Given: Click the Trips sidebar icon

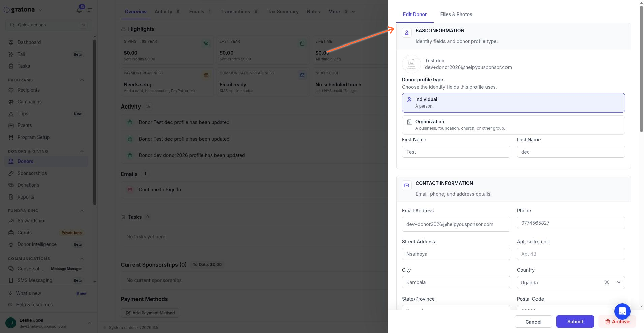Looking at the screenshot, I should click(x=11, y=114).
